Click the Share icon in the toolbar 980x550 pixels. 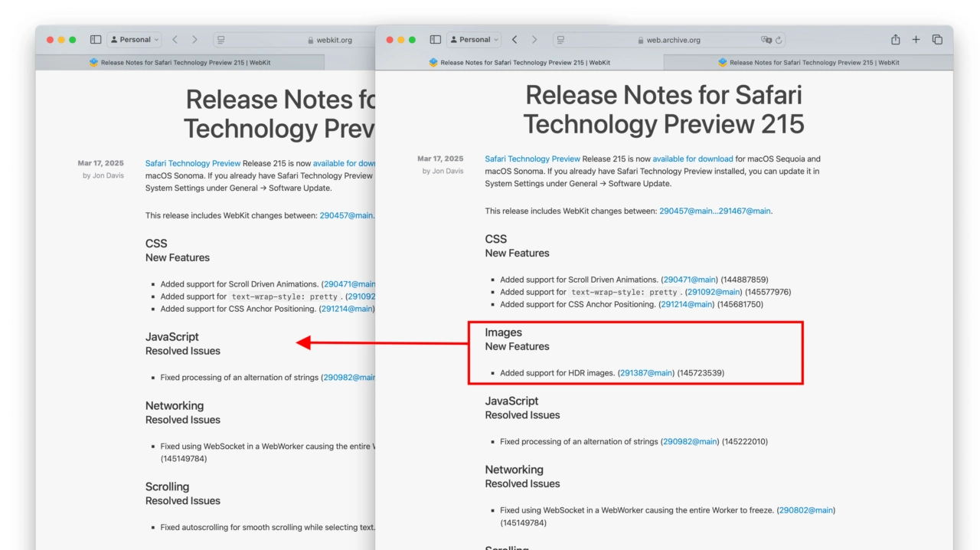click(x=895, y=40)
